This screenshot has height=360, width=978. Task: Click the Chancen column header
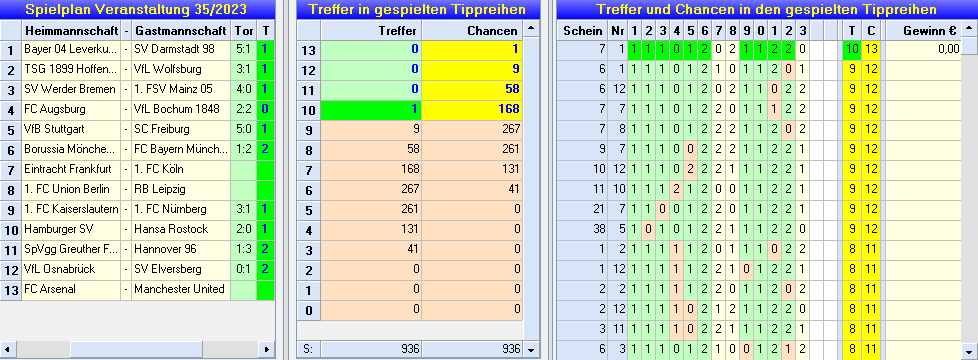472,31
